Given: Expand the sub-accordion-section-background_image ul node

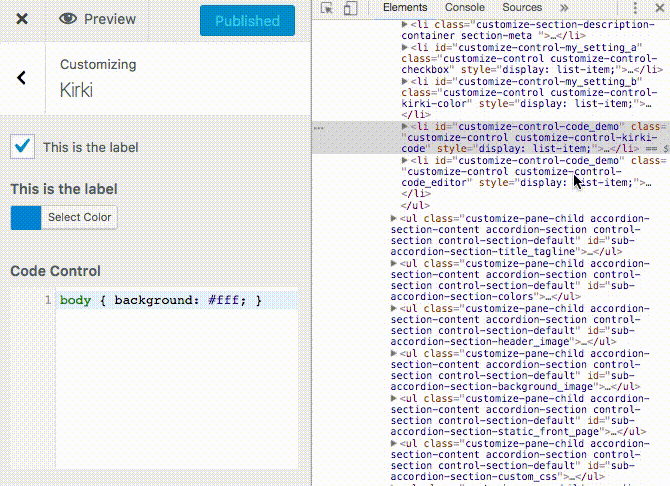Looking at the screenshot, I should 394,353.
